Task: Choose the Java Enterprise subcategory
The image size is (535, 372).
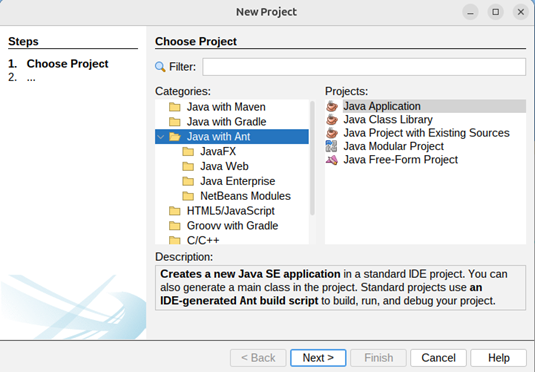Action: (x=237, y=181)
